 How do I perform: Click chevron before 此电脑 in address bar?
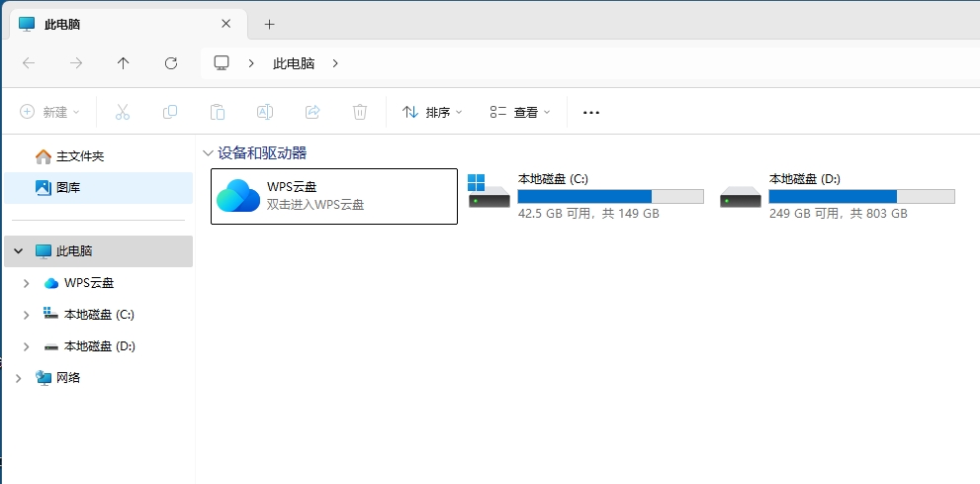pos(251,63)
